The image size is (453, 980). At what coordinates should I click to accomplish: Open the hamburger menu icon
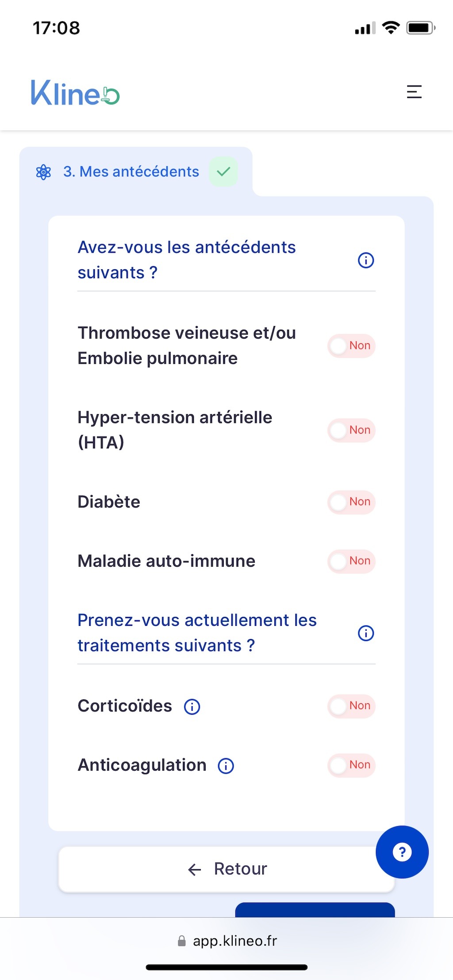pos(414,92)
